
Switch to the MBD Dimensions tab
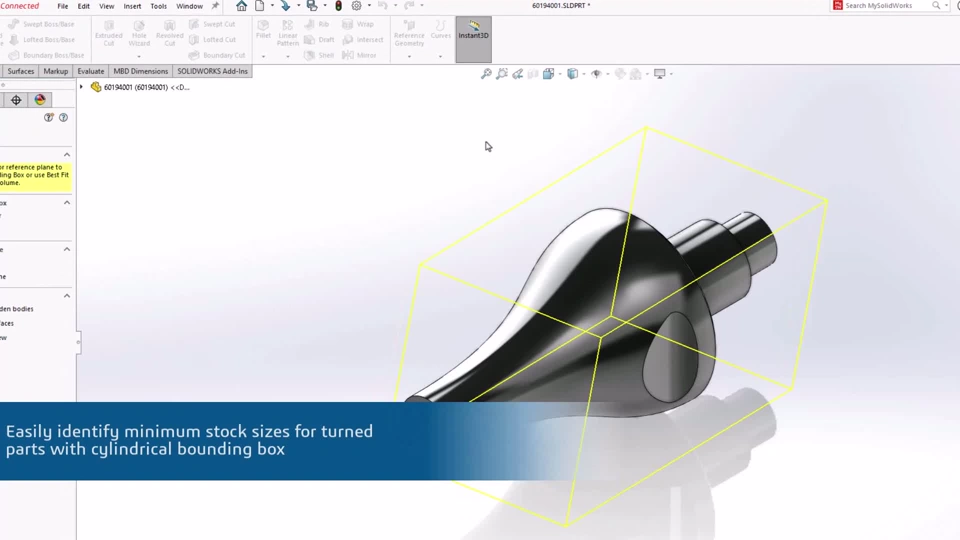pyautogui.click(x=140, y=71)
